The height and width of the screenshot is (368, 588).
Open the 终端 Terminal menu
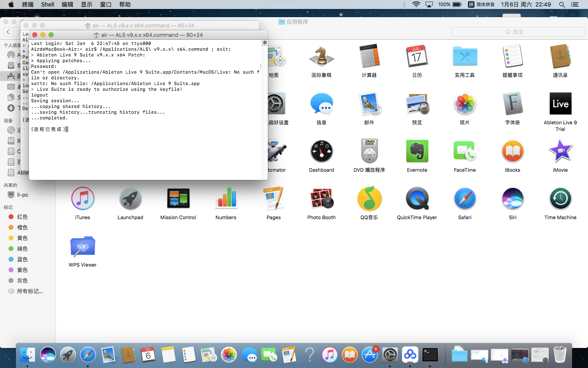[28, 4]
